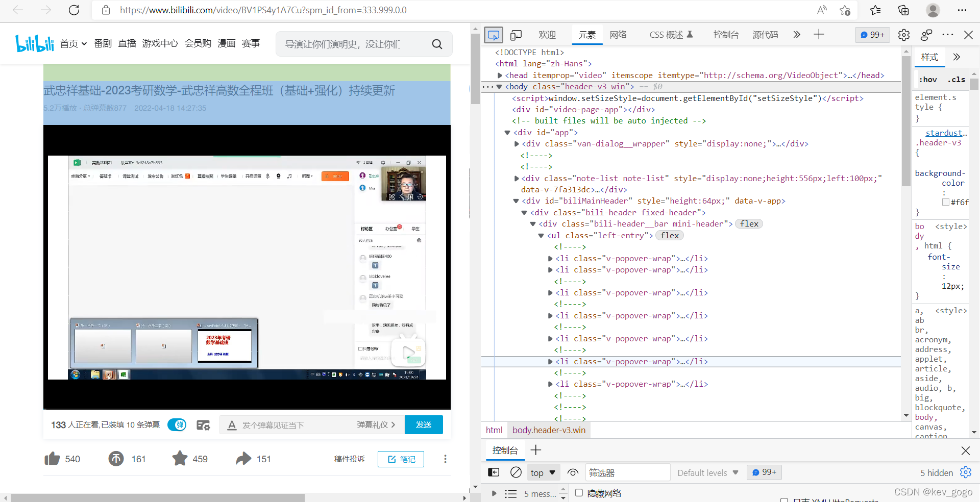Click body.header-v3.win breadcrumb
Viewport: 980px width, 502px height.
pos(549,430)
